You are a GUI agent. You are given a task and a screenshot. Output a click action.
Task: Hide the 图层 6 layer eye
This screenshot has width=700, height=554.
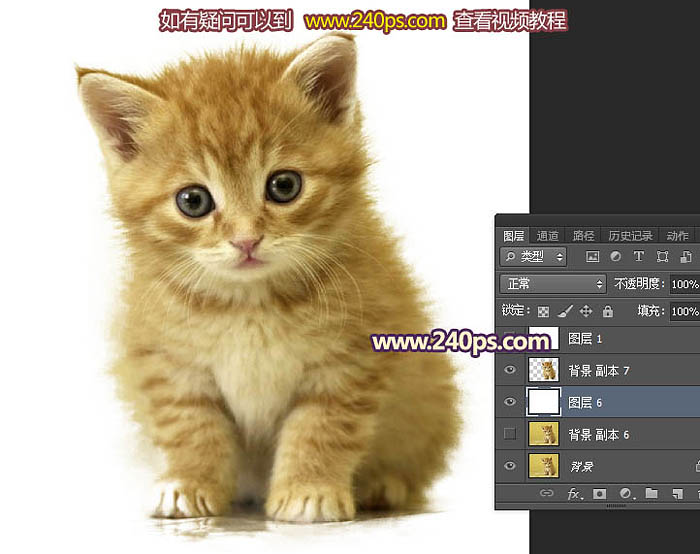coord(510,402)
